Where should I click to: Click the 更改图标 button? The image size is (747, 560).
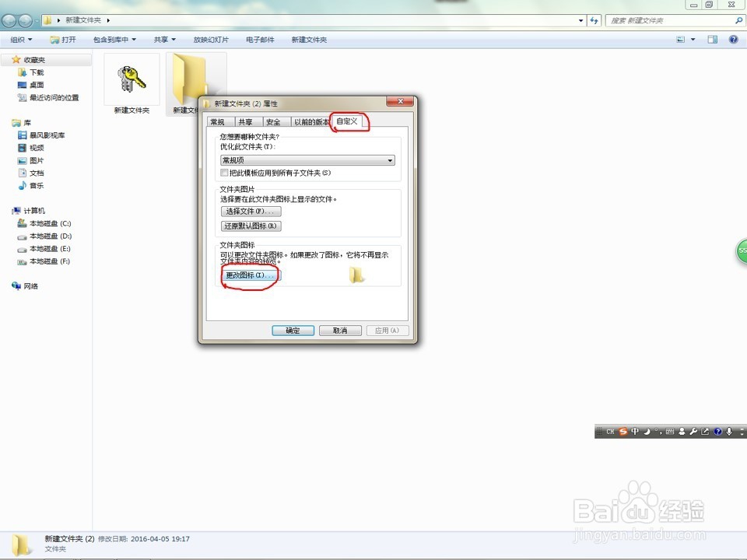click(x=251, y=275)
